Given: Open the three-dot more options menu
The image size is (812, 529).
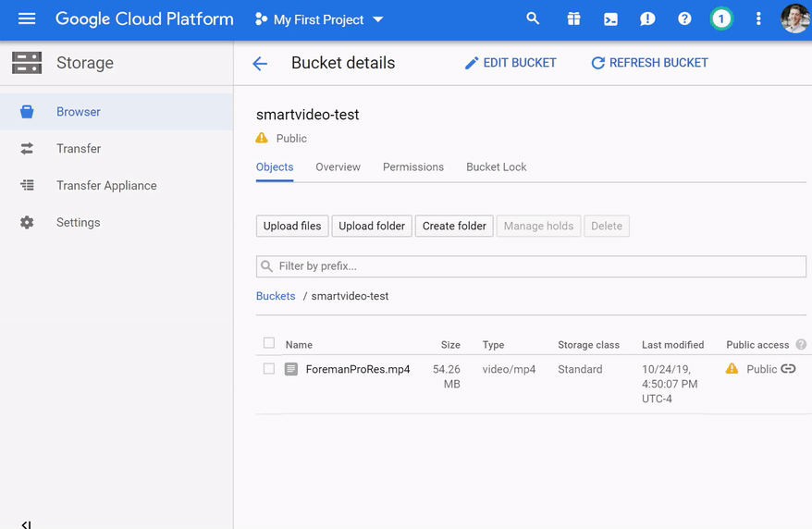Looking at the screenshot, I should coord(758,18).
